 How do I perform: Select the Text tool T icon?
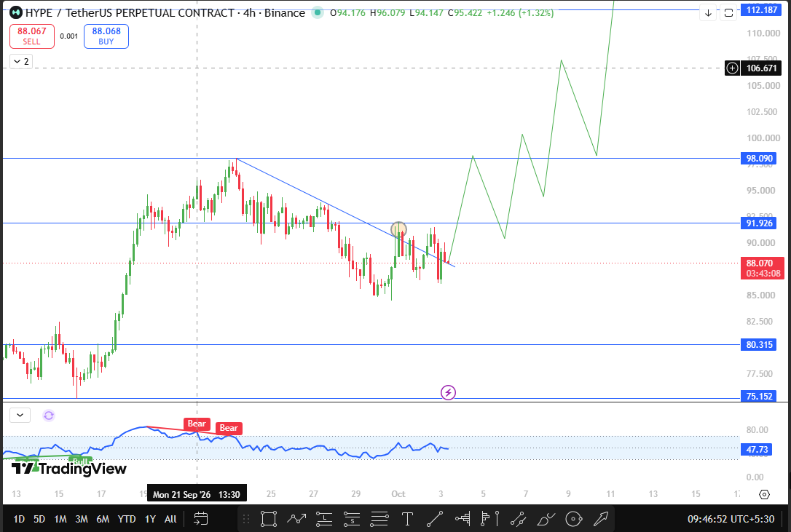point(407,519)
